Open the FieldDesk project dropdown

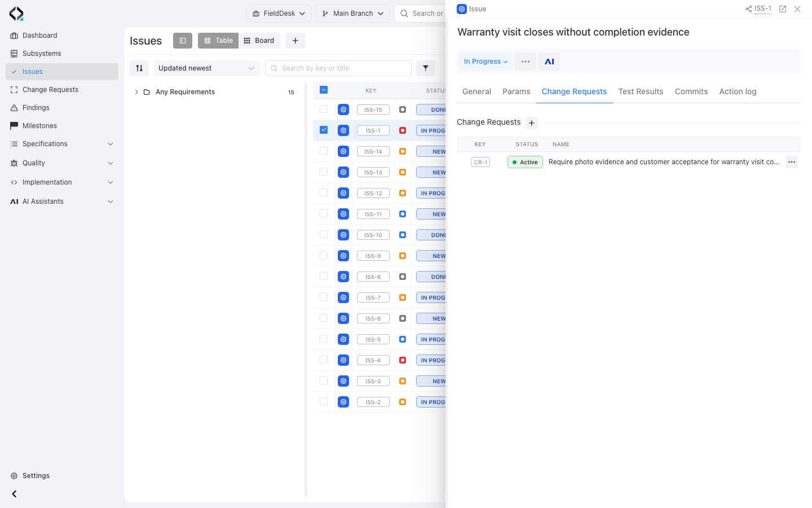click(279, 14)
